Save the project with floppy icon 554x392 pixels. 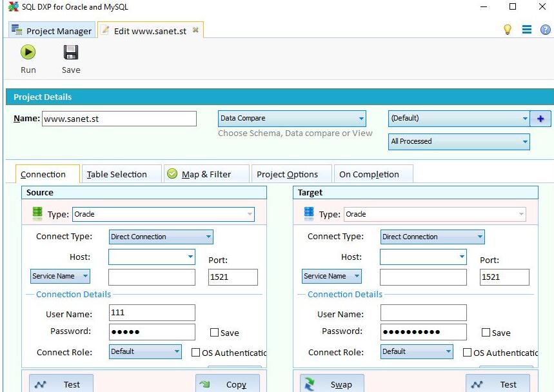click(71, 59)
